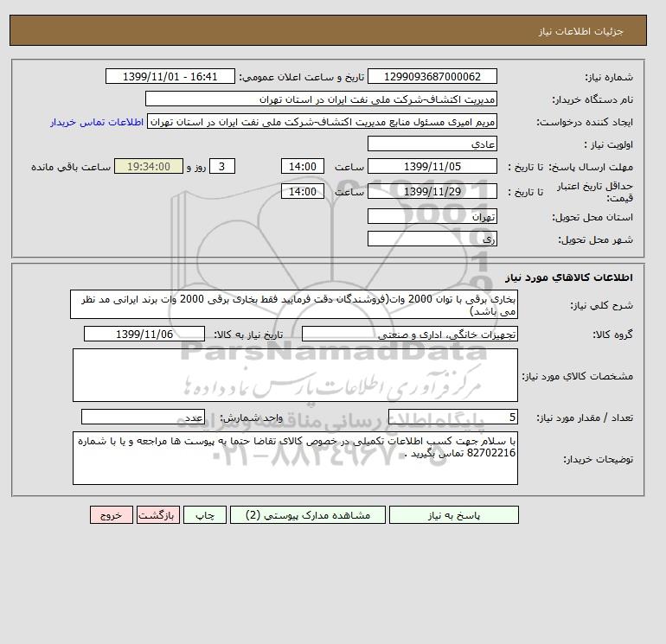Viewport: 666px width, 644px height.
Task: Click the بازگشت back button
Action: click(158, 515)
